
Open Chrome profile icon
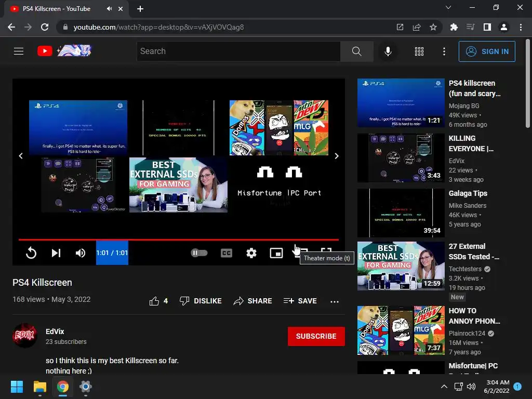[504, 27]
